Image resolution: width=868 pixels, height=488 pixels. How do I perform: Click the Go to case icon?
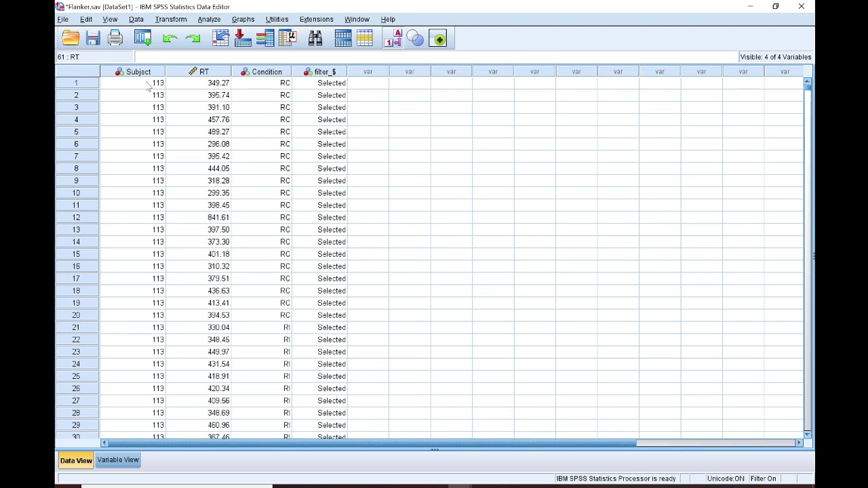click(220, 39)
